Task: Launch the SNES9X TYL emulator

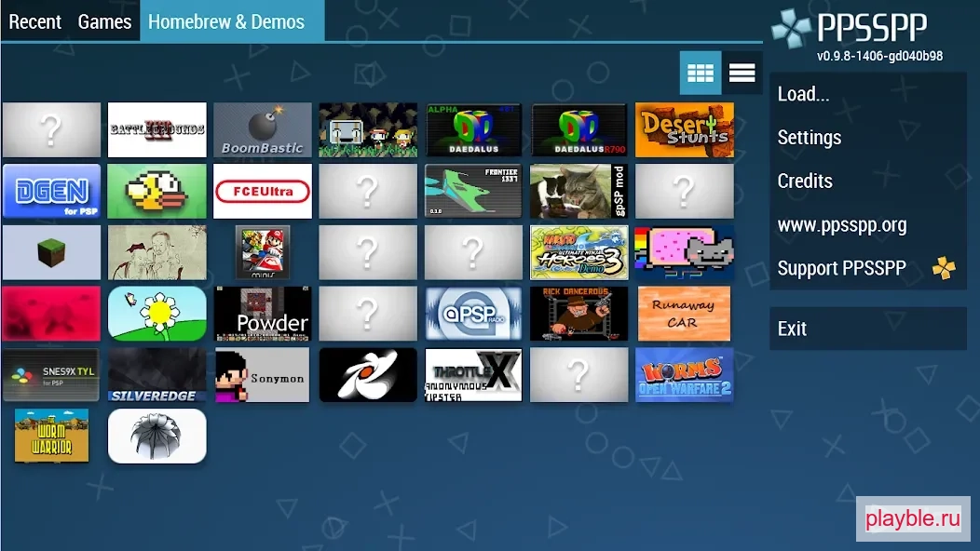Action: point(51,375)
